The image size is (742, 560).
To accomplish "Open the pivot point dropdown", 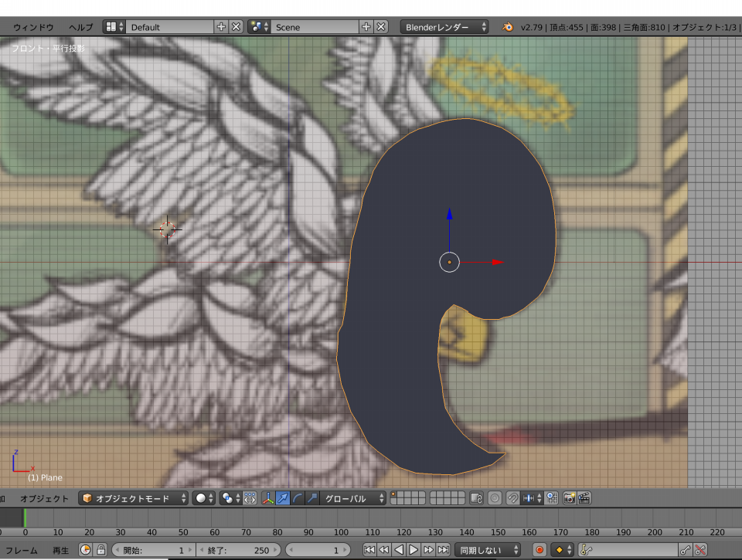I will click(x=231, y=498).
